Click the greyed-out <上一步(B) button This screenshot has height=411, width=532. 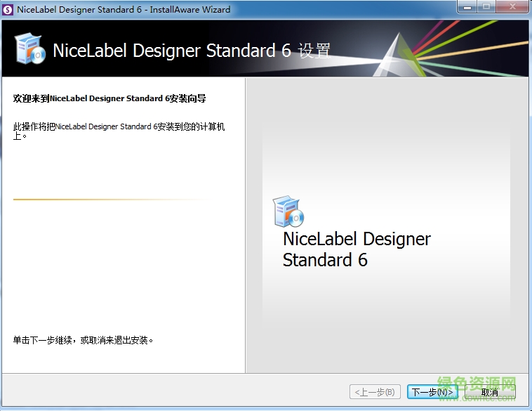click(375, 392)
